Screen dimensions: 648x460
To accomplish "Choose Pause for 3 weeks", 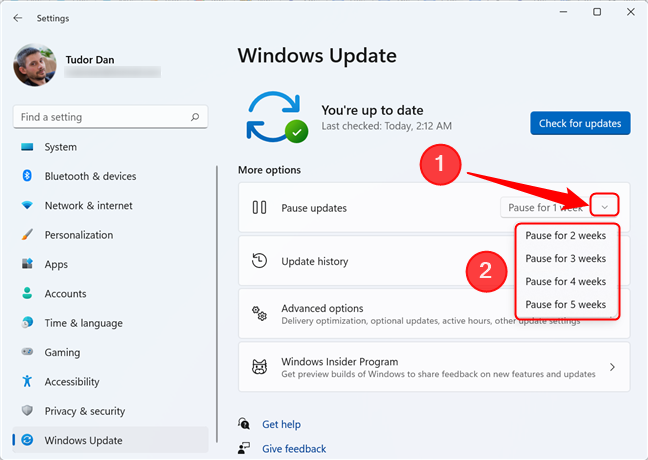I will click(566, 258).
